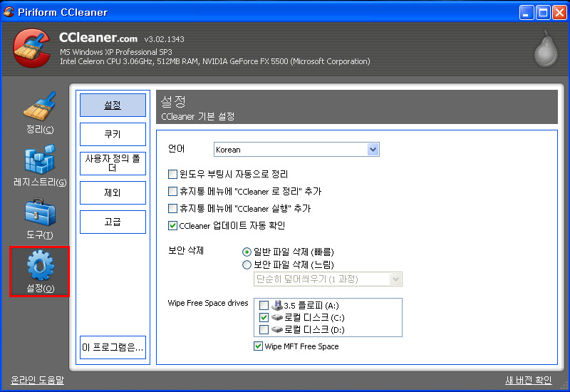The width and height of the screenshot is (570, 392).
Task: Click the CCleaner logo in header
Action: click(x=32, y=48)
